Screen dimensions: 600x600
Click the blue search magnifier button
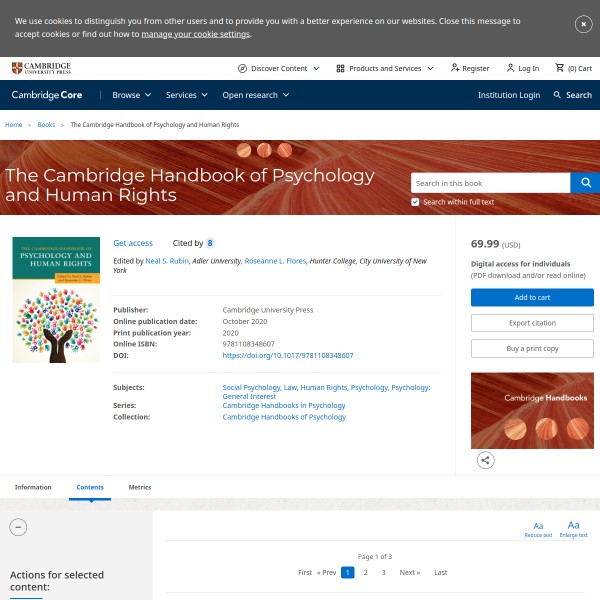(585, 183)
